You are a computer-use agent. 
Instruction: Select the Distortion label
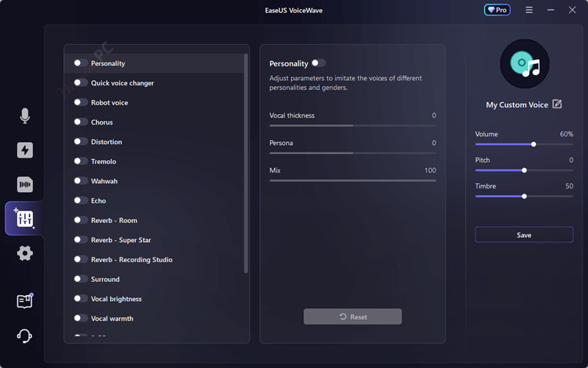(107, 141)
